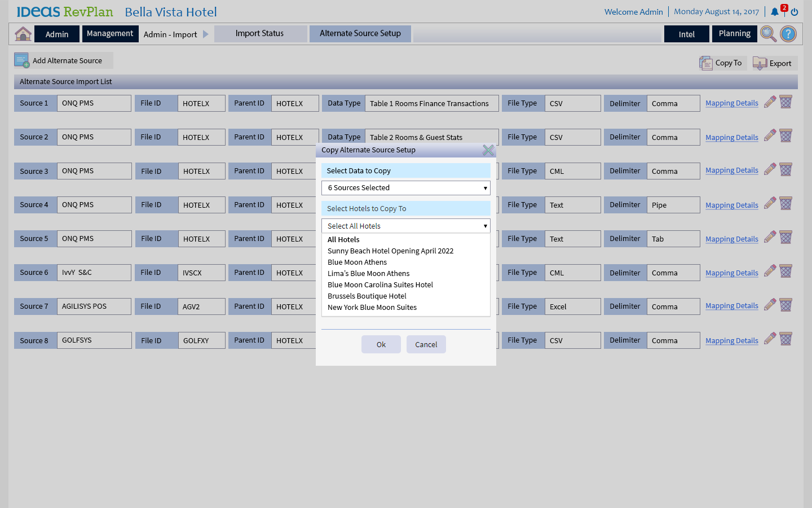Open the Planning menu
The height and width of the screenshot is (508, 812).
click(734, 33)
